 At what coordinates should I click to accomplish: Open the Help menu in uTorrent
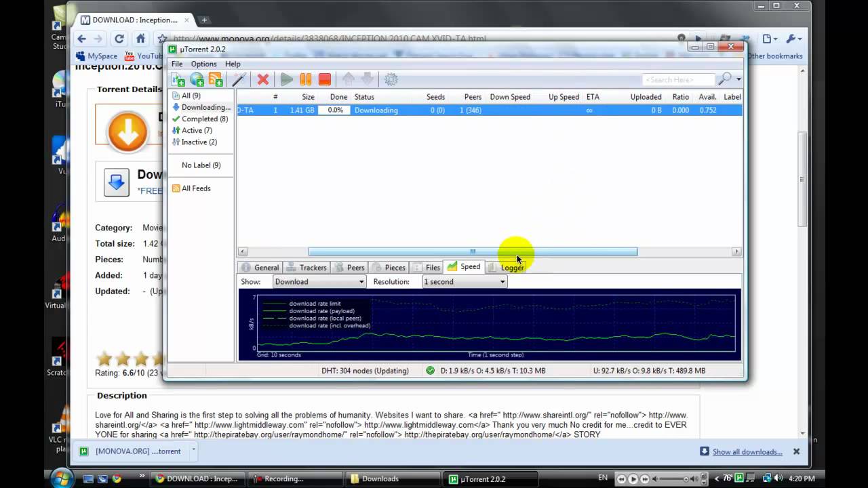coord(233,64)
